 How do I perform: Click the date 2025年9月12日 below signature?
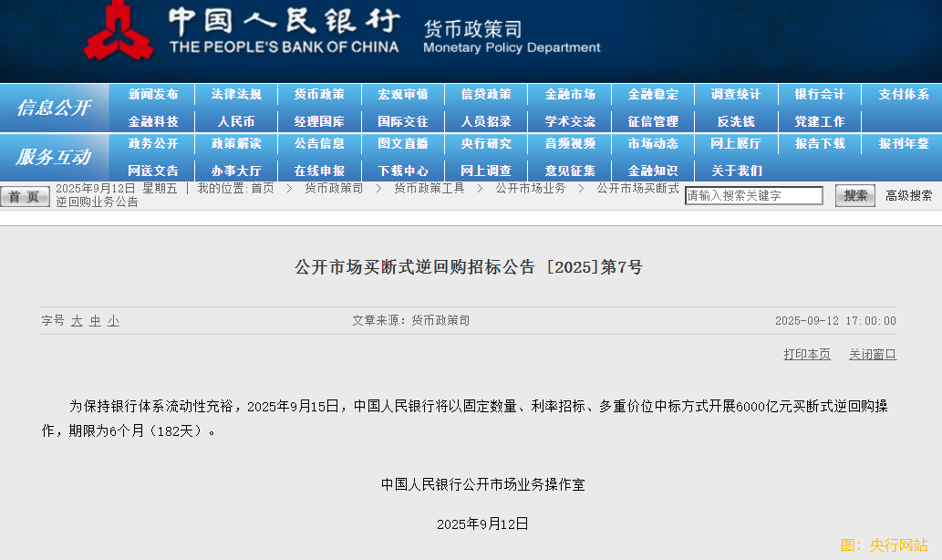click(x=482, y=524)
